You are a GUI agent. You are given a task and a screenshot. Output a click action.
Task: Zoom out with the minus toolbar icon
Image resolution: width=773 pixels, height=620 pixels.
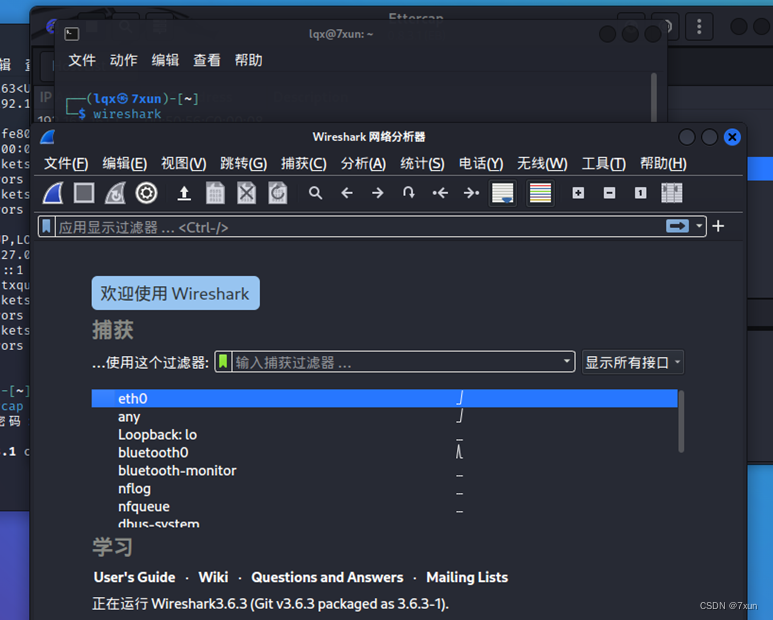609,193
